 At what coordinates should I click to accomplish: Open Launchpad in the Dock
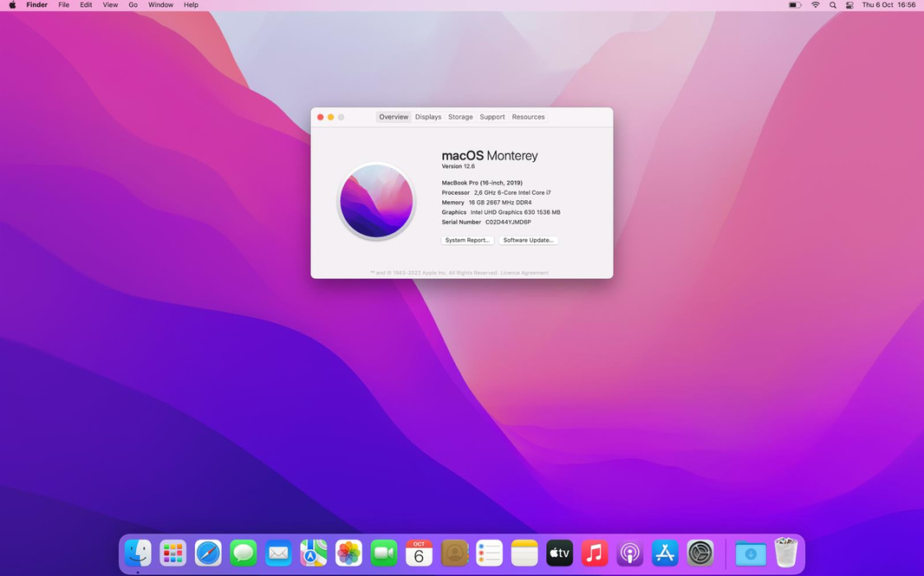coord(172,553)
